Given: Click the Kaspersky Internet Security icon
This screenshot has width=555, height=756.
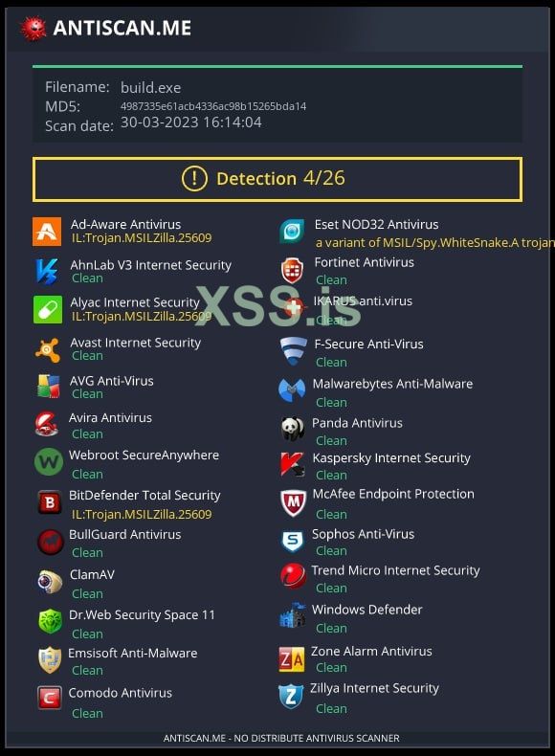Looking at the screenshot, I should pos(292,464).
